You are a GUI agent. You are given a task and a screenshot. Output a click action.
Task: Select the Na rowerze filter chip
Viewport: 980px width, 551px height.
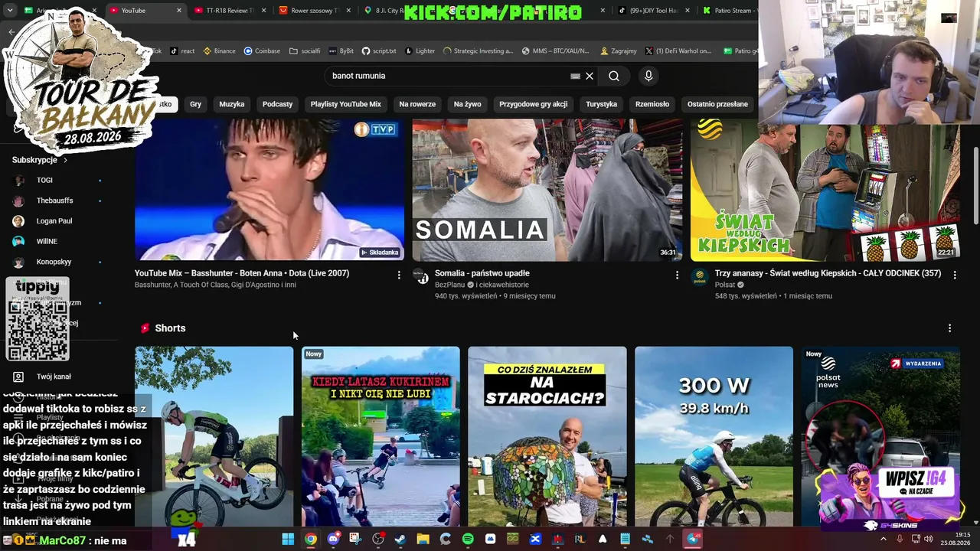tap(417, 104)
